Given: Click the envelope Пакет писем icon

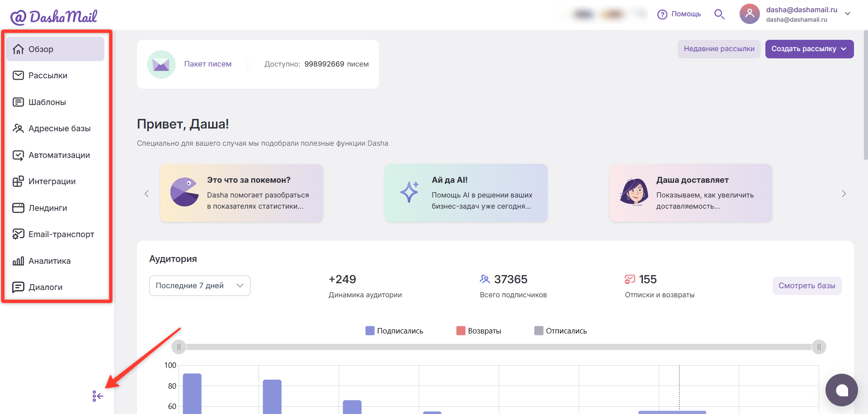Looking at the screenshot, I should [161, 64].
